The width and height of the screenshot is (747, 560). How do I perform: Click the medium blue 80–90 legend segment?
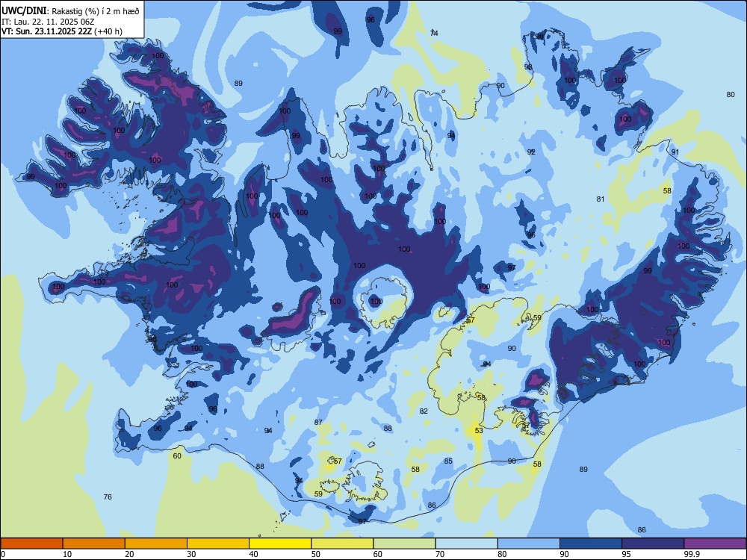[529, 544]
